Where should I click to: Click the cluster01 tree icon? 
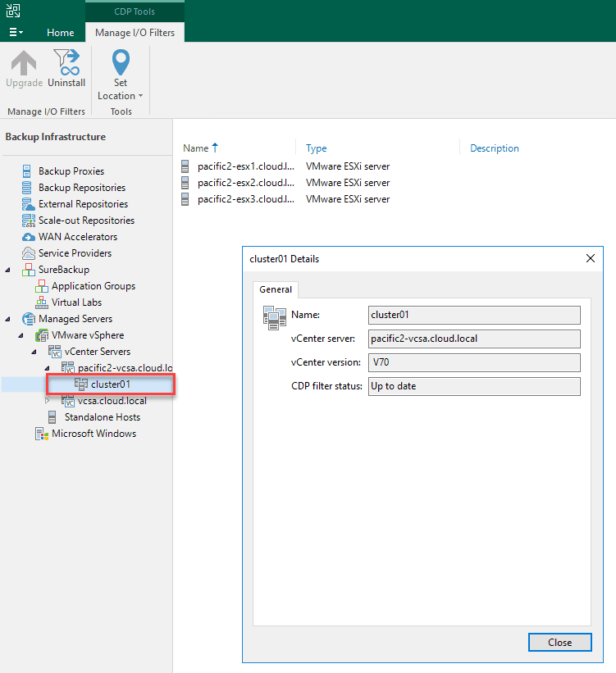point(81,384)
